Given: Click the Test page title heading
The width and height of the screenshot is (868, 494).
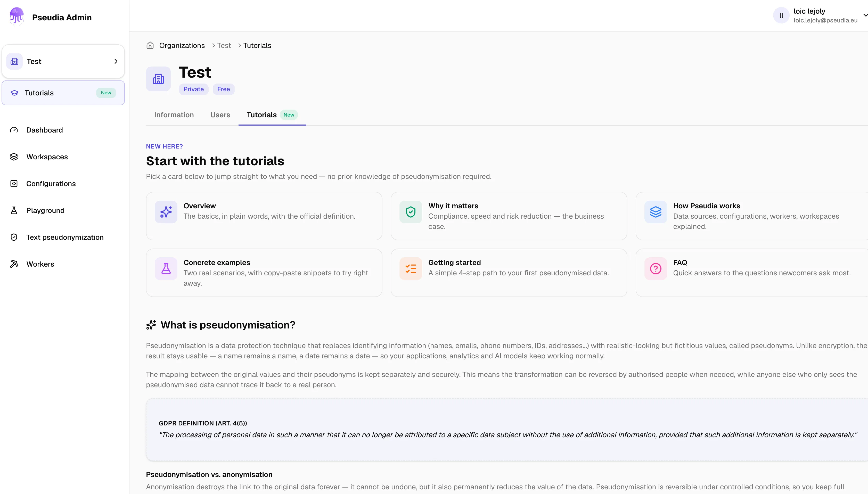Looking at the screenshot, I should point(195,73).
